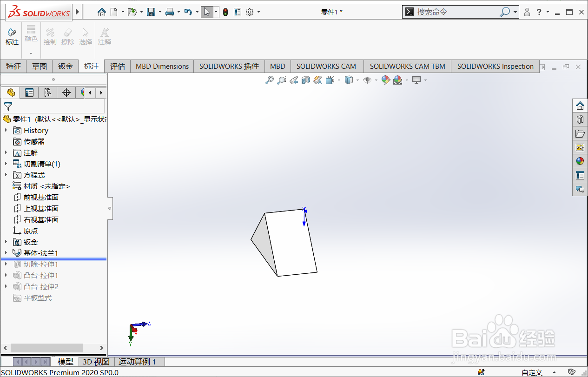
Task: Click the Home (welcome) icon in title toolbar
Action: coord(102,12)
